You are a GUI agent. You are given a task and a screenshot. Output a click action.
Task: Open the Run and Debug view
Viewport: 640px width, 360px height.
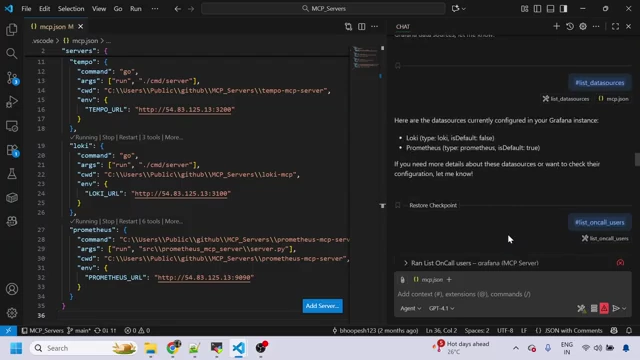point(12,102)
